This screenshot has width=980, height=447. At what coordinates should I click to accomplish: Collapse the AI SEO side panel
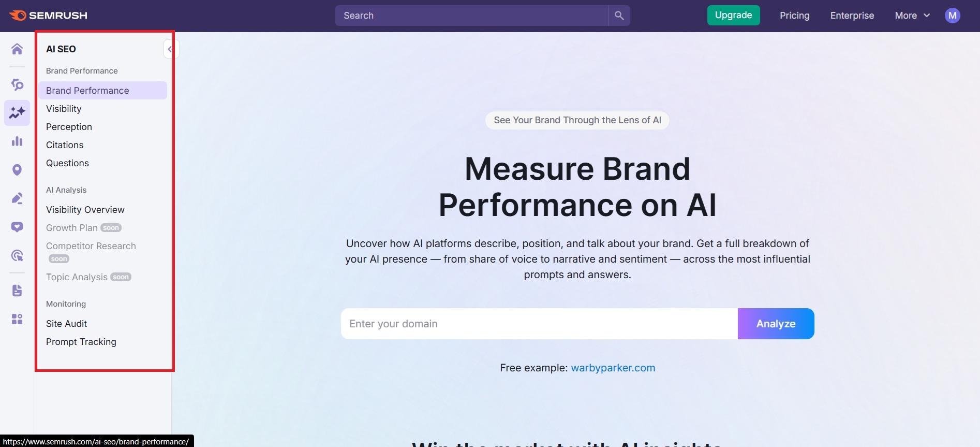coord(170,49)
